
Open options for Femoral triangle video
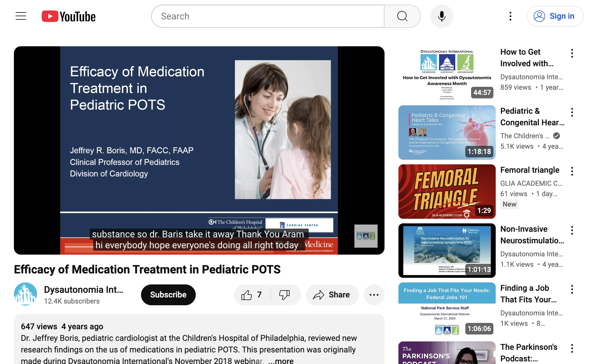(x=572, y=171)
